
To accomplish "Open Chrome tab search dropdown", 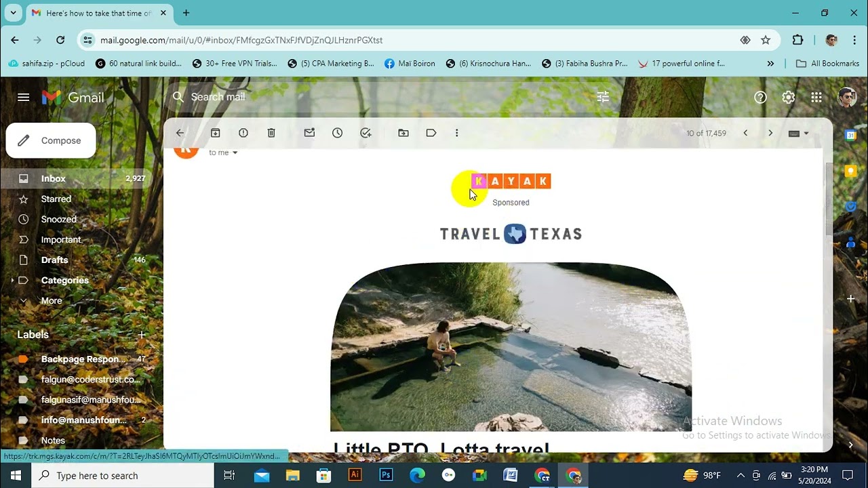I will (13, 13).
